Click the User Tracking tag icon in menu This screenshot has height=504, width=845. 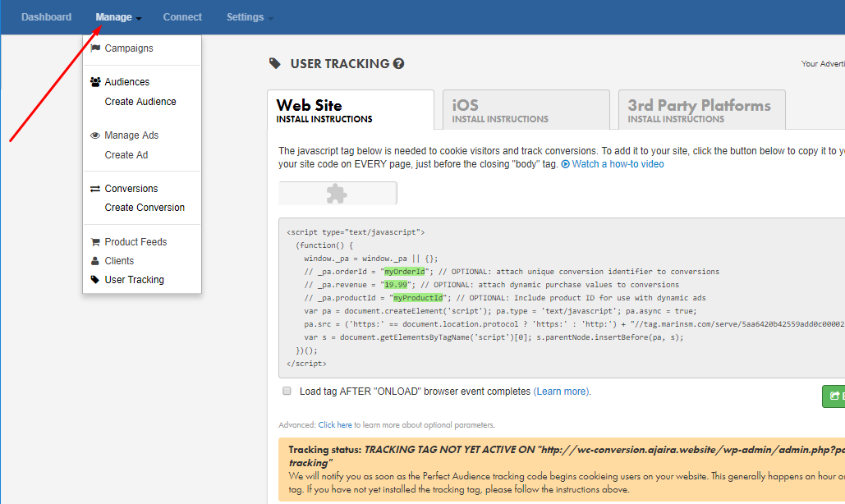(95, 280)
